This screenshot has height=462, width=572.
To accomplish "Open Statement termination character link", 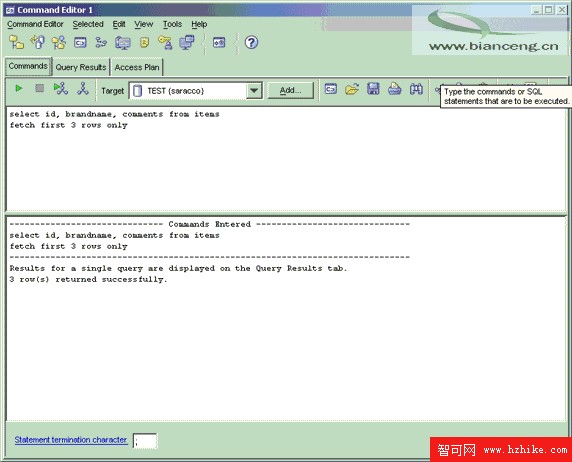I will 71,440.
